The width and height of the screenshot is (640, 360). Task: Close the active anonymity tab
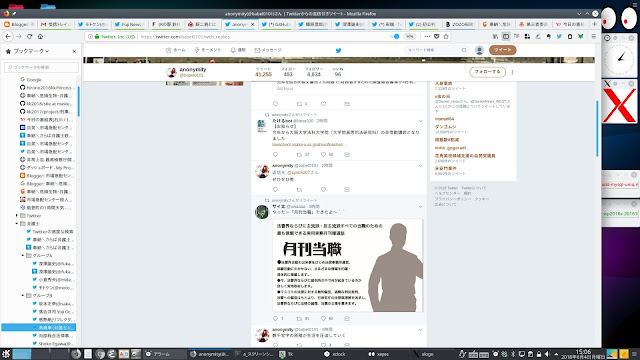click(252, 24)
